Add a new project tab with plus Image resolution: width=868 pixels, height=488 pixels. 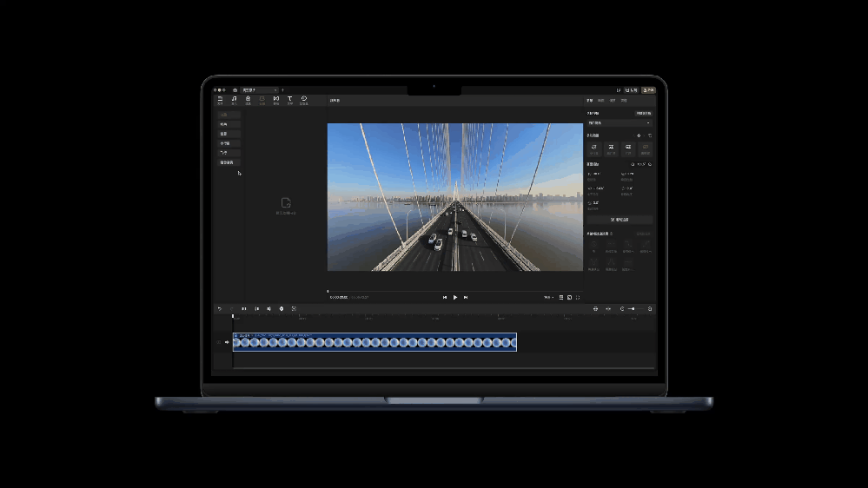(283, 90)
